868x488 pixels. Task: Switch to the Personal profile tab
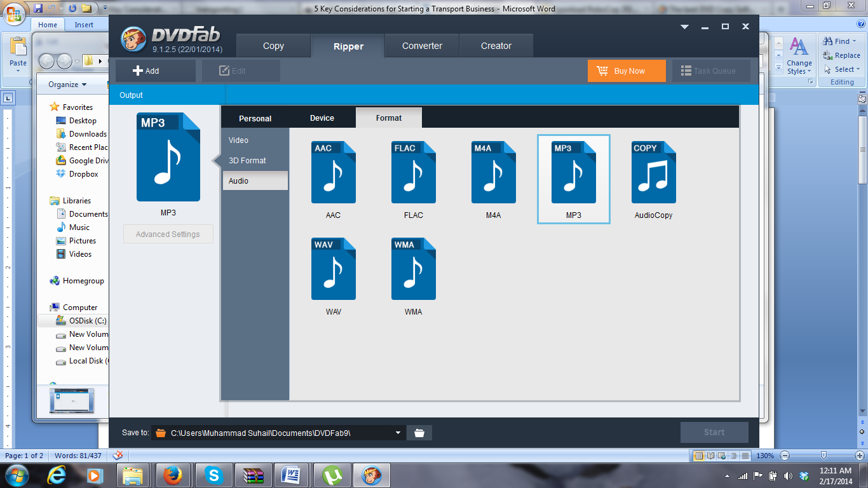(x=255, y=118)
